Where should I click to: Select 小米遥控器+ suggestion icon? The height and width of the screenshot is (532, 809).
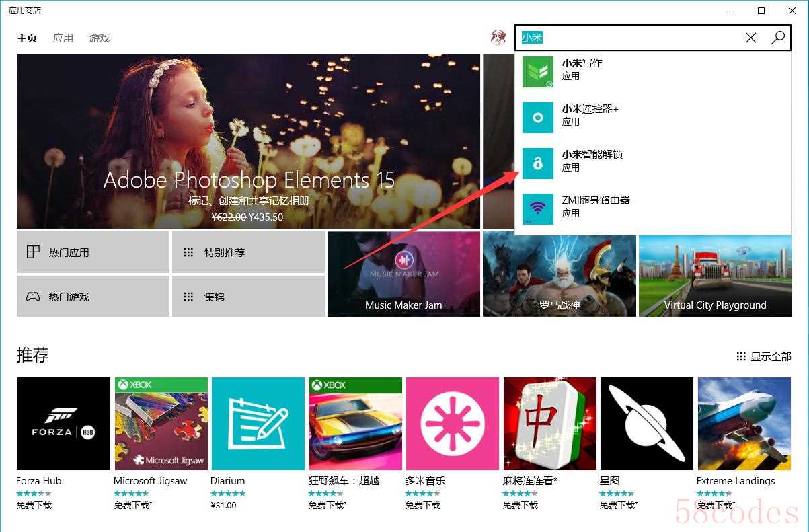[x=538, y=117]
